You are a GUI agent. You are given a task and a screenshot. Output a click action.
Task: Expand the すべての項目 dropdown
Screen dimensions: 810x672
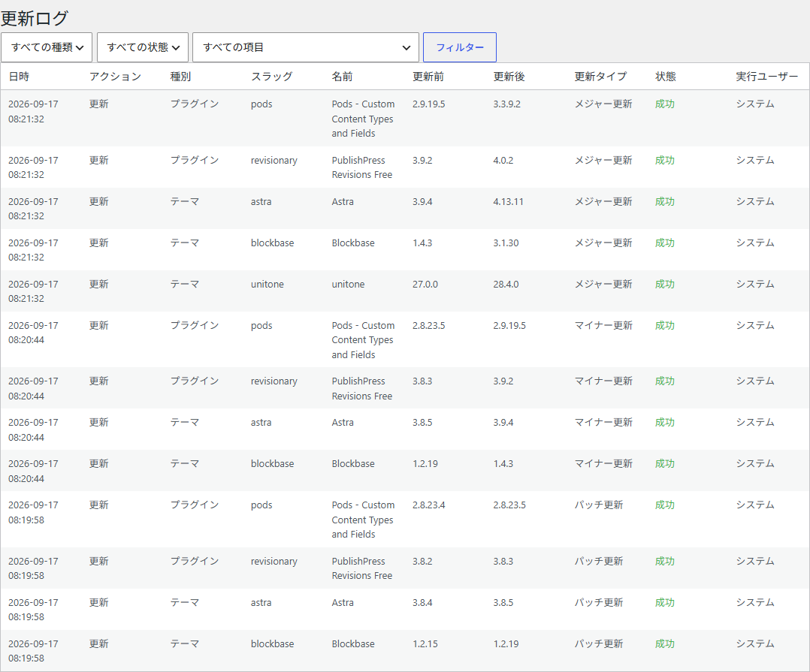305,47
